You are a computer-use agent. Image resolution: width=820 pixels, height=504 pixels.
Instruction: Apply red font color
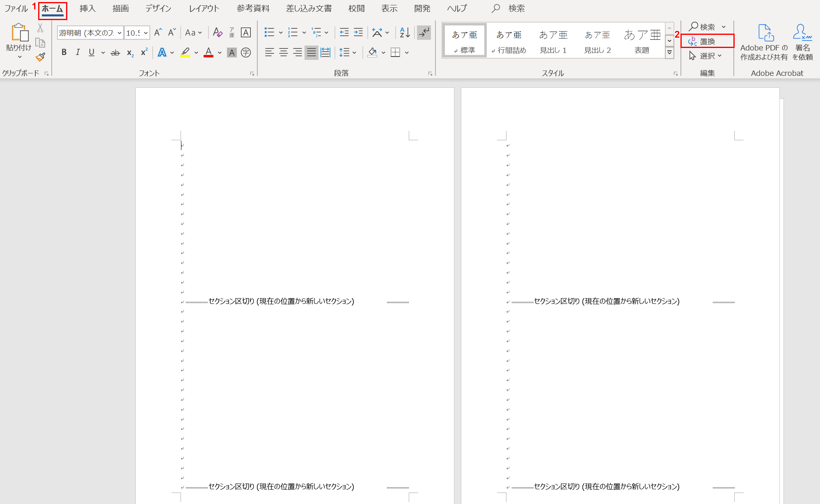point(208,52)
